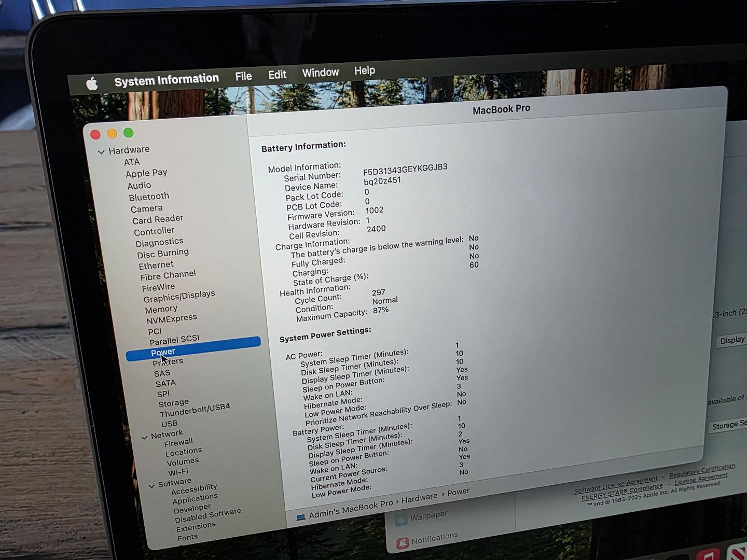747x560 pixels.
Task: Collapse the Software section in sidebar
Action: pos(151,486)
